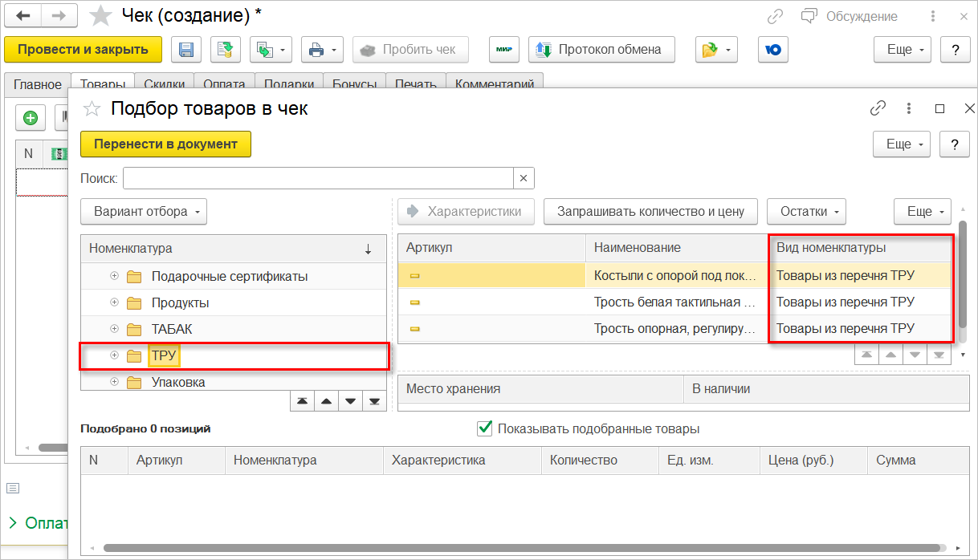
Task: Expand Упаковка folder
Action: [x=114, y=382]
